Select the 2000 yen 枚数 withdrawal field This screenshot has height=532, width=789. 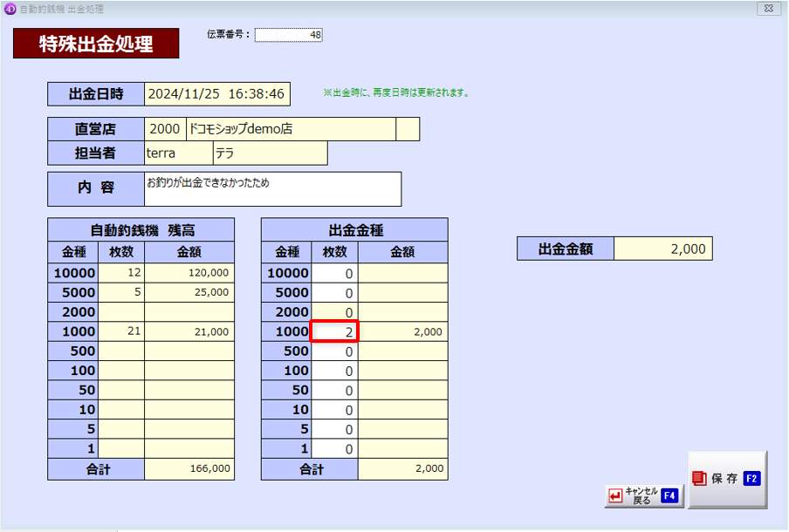point(335,312)
